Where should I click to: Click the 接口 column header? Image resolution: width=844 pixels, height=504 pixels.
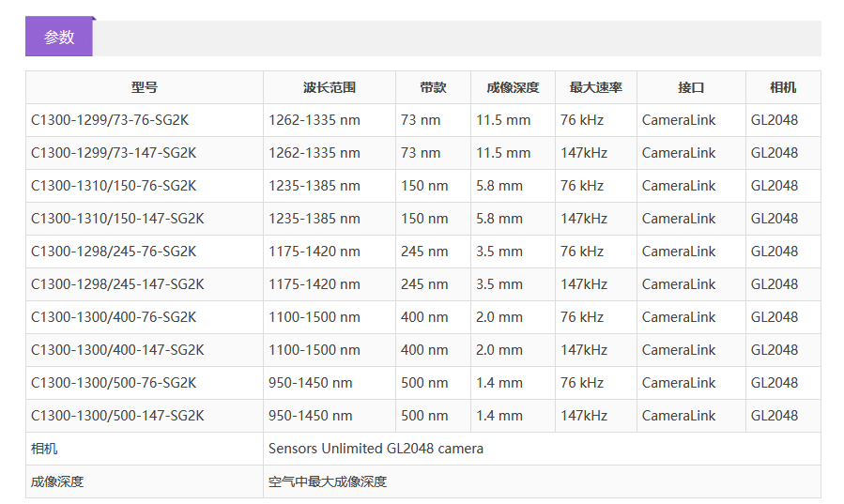click(691, 87)
